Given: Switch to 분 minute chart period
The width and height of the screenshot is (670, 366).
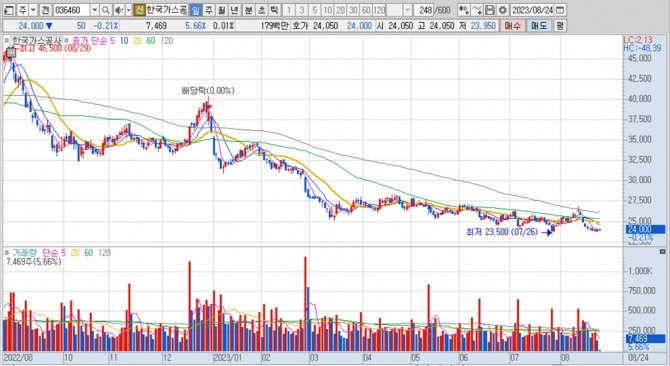Looking at the screenshot, I should tap(249, 10).
